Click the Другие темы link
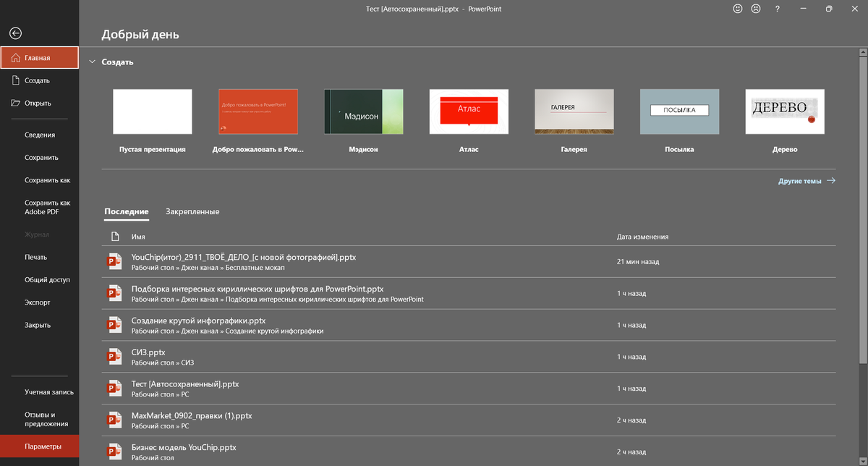The width and height of the screenshot is (868, 466). coord(799,181)
